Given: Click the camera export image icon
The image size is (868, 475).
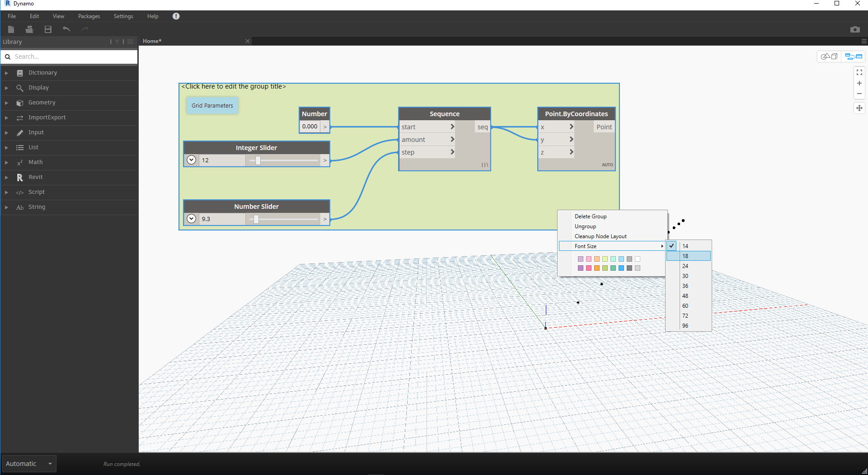Looking at the screenshot, I should click(x=855, y=29).
